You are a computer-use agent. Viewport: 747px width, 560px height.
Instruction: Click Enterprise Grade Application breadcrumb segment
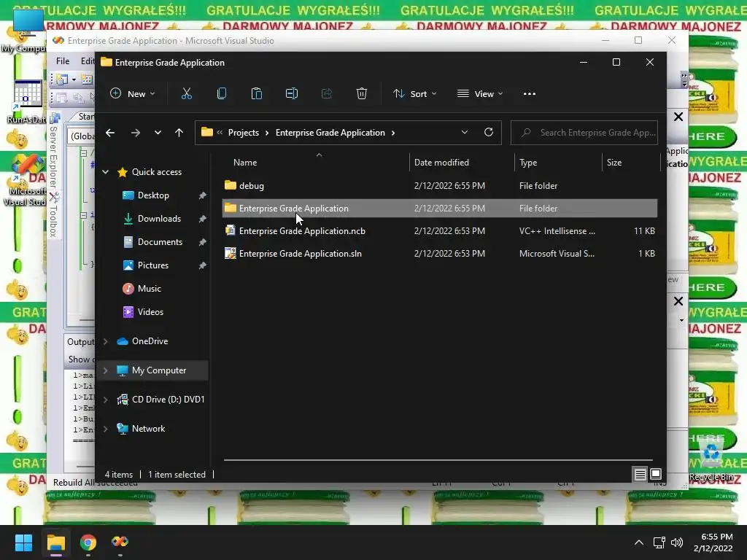[330, 133]
